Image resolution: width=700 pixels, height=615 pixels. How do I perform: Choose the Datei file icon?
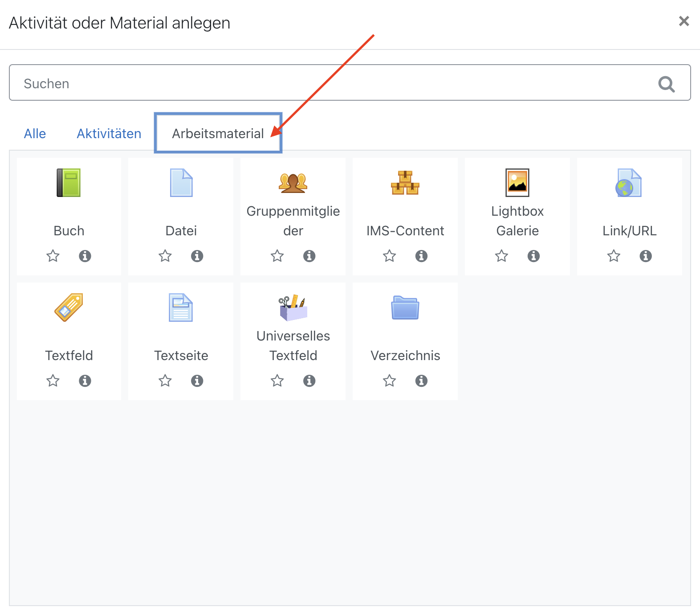pos(181,183)
